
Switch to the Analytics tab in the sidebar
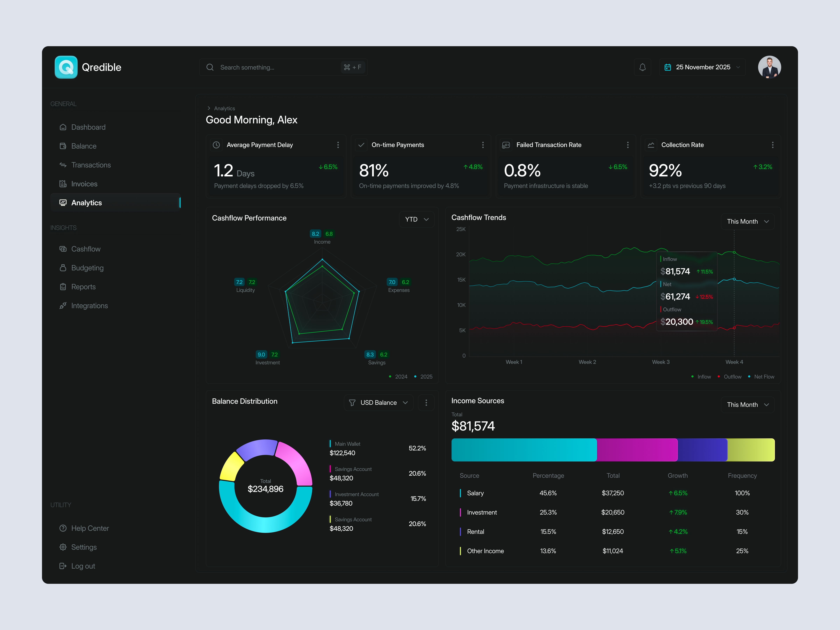pyautogui.click(x=87, y=202)
